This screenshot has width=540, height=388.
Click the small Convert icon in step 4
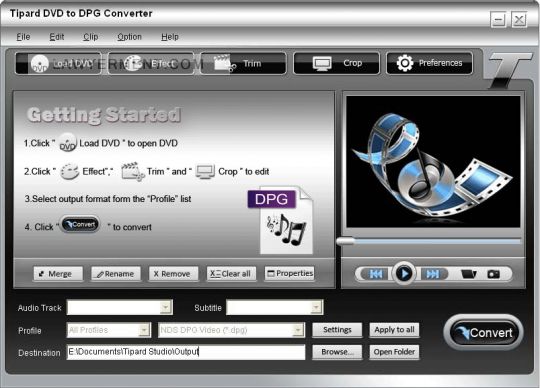(x=81, y=225)
